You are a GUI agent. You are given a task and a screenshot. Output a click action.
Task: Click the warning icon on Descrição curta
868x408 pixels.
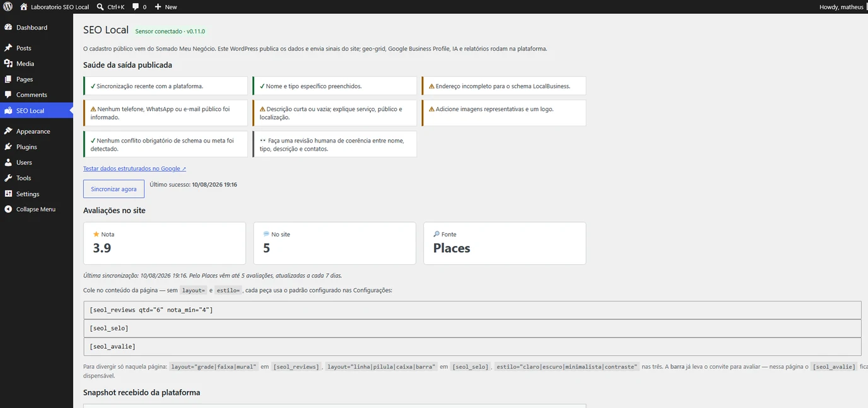pos(262,109)
